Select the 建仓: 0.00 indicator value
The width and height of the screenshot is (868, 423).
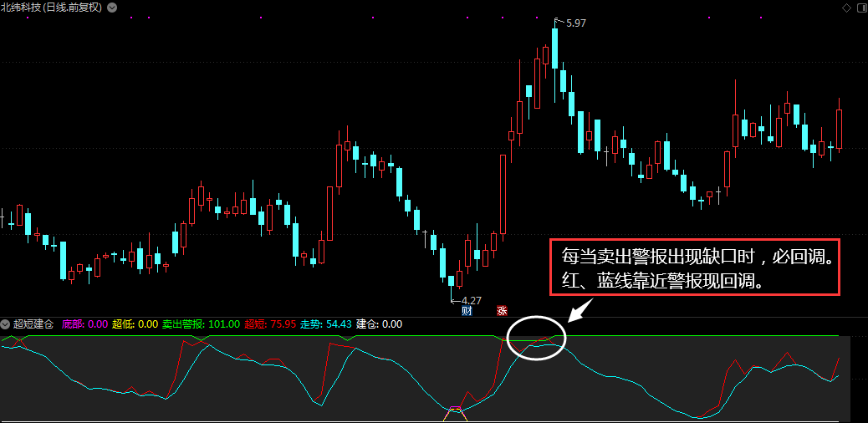click(379, 324)
